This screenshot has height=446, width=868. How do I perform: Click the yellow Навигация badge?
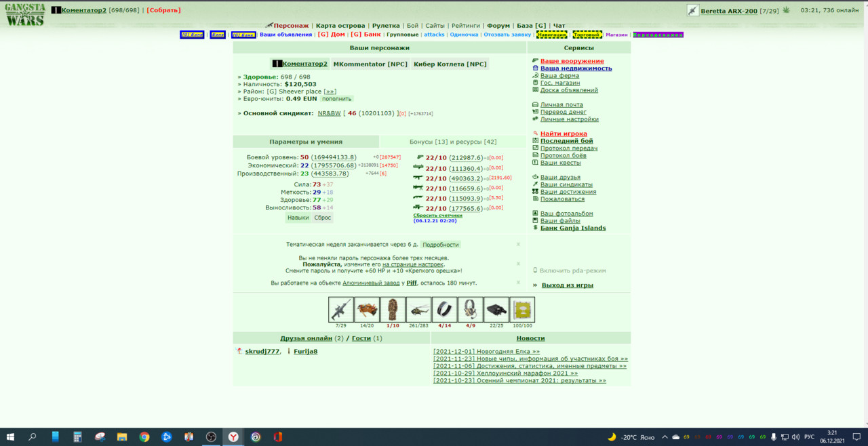coord(551,35)
